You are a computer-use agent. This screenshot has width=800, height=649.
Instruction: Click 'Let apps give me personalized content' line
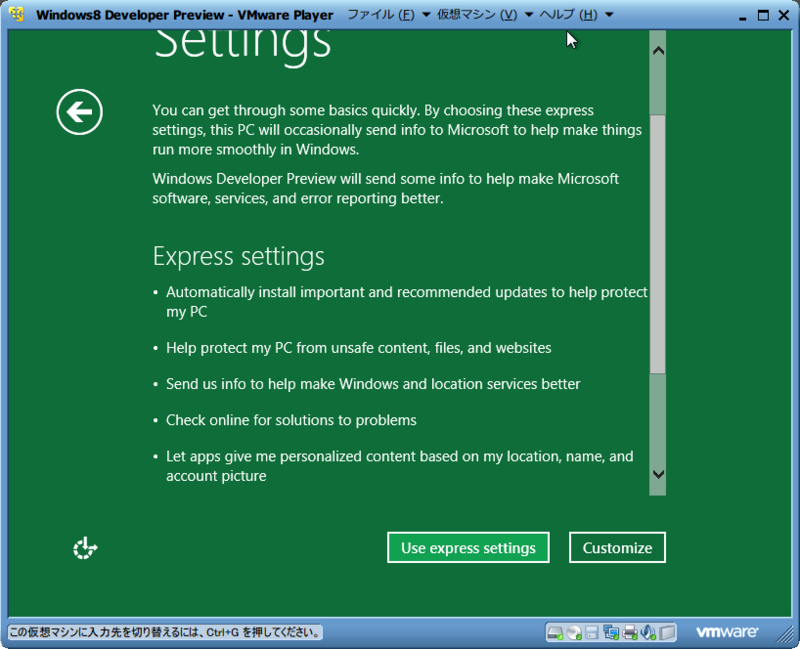[x=399, y=466]
